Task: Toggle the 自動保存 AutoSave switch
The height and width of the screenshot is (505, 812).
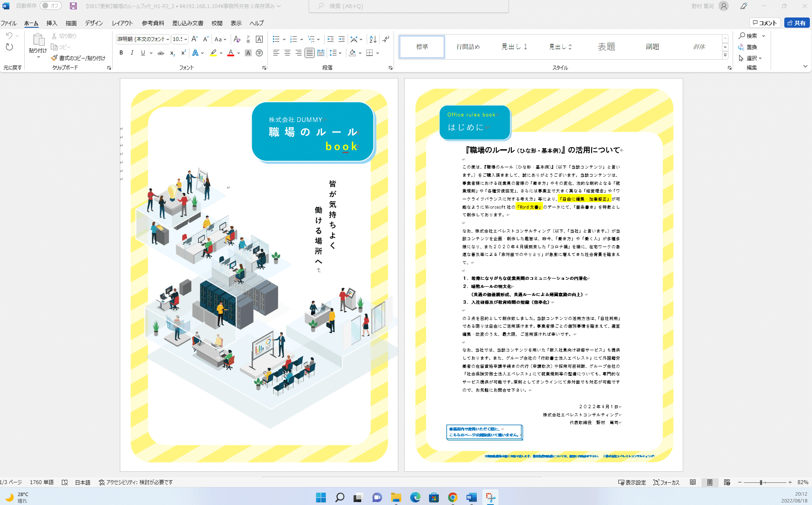Action: (51, 6)
